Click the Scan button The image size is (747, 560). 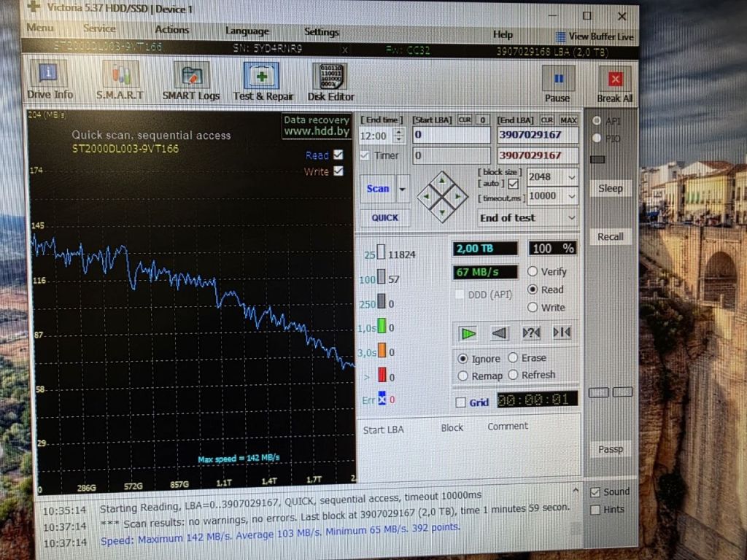pos(378,189)
